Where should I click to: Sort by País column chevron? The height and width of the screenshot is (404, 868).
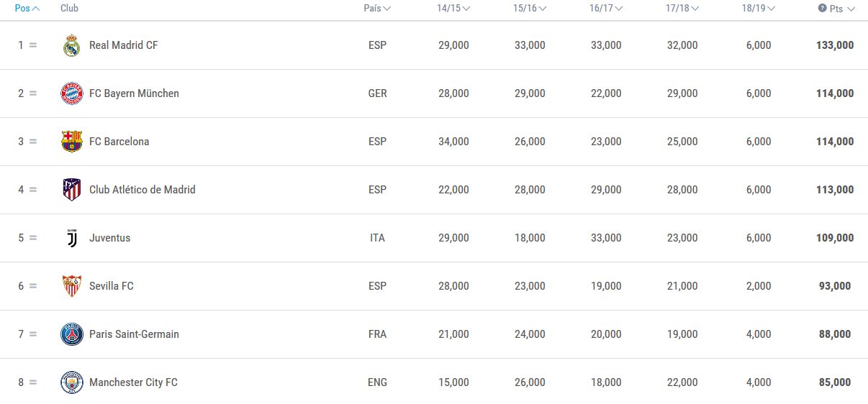click(387, 9)
